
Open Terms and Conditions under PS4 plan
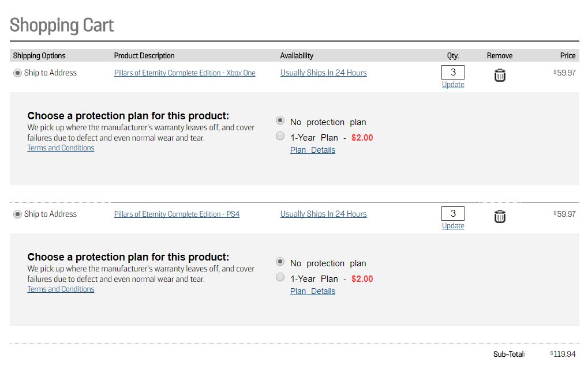(61, 289)
